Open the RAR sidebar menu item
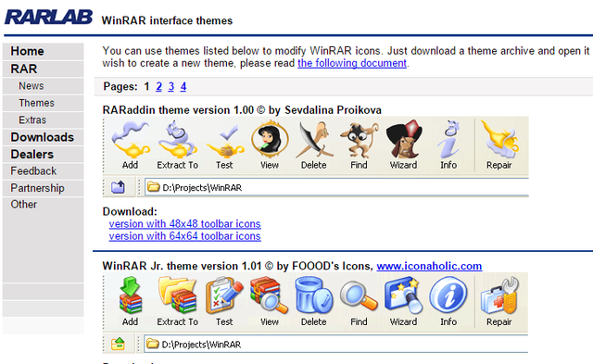The height and width of the screenshot is (364, 593). (44, 69)
